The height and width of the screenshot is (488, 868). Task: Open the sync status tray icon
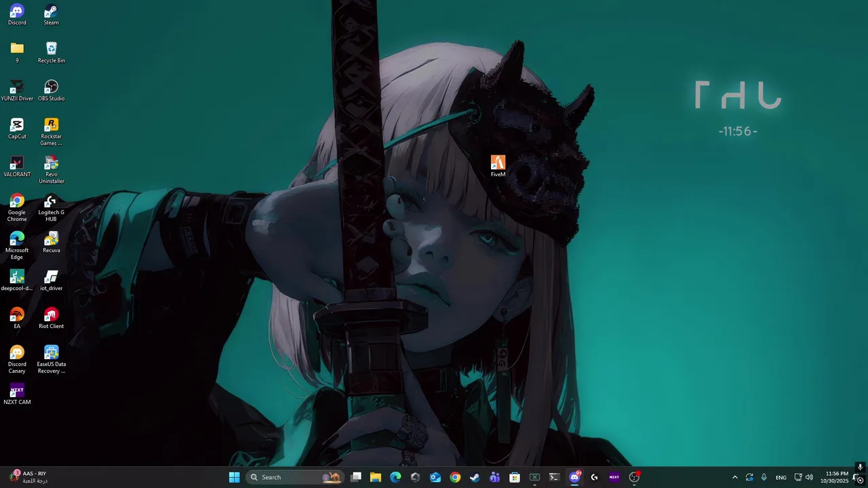pyautogui.click(x=749, y=477)
